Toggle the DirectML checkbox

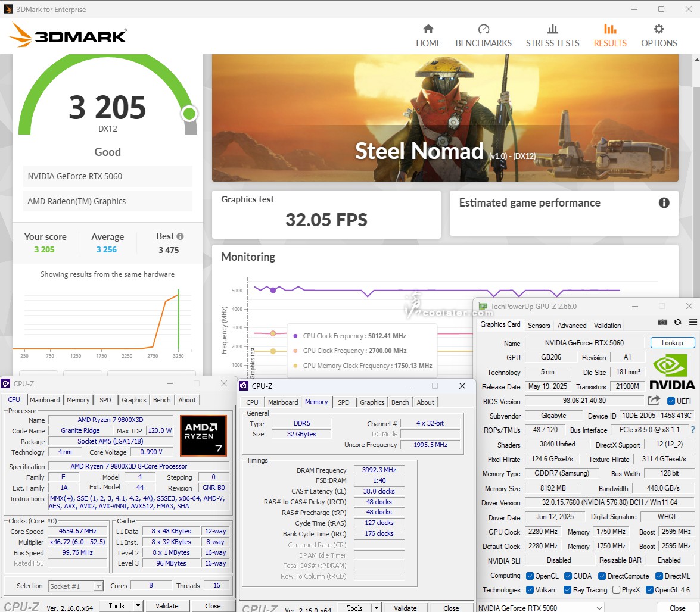pos(659,576)
